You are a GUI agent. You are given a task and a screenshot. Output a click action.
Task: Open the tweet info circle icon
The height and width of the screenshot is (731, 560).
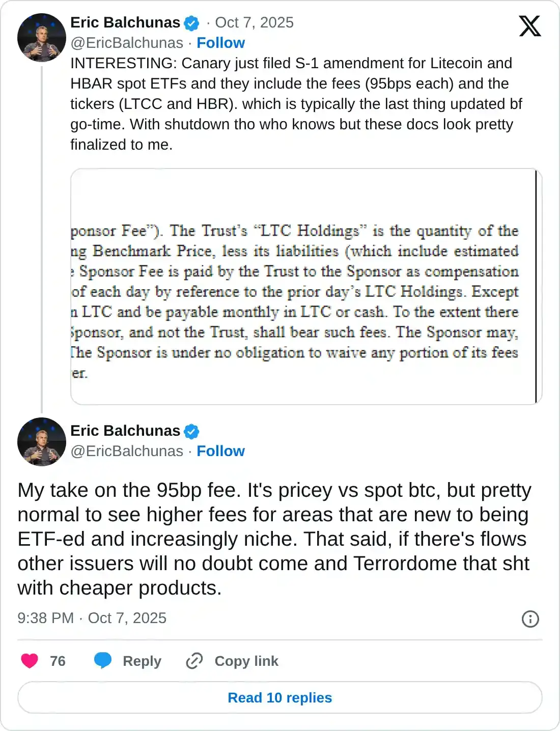pyautogui.click(x=530, y=618)
